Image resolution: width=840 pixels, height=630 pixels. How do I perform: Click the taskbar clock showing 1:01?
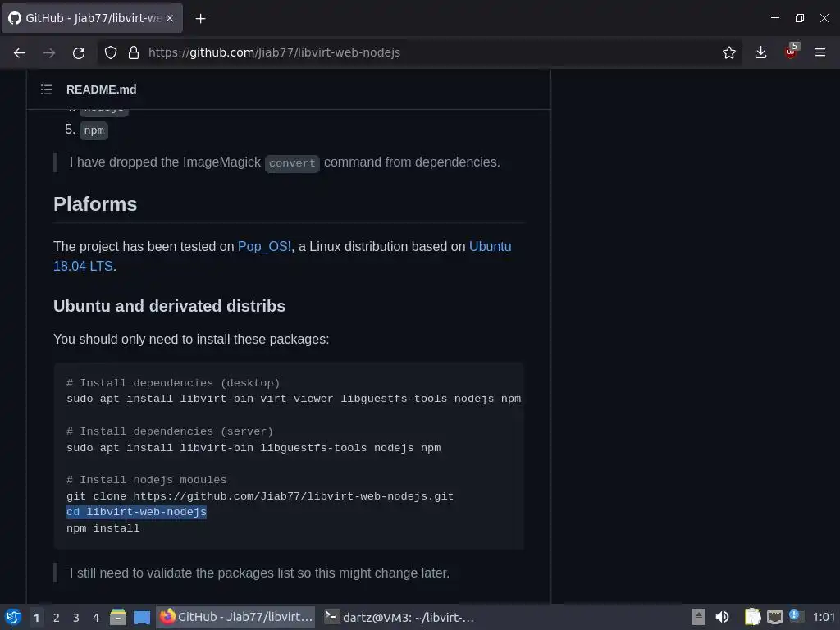[824, 617]
